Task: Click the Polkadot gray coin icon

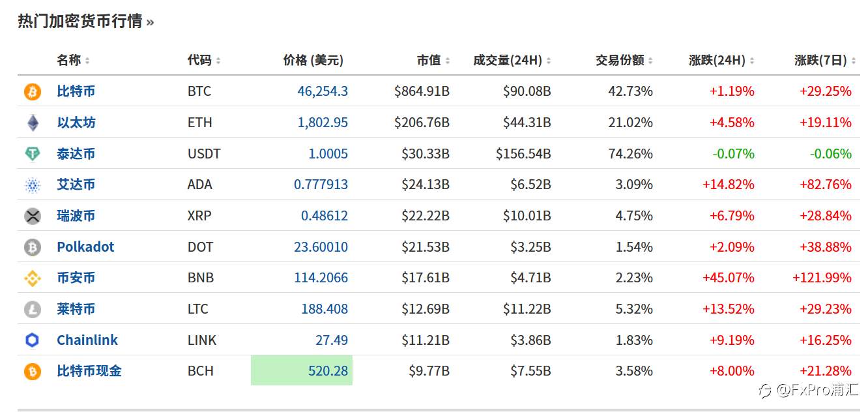Action: (x=33, y=247)
